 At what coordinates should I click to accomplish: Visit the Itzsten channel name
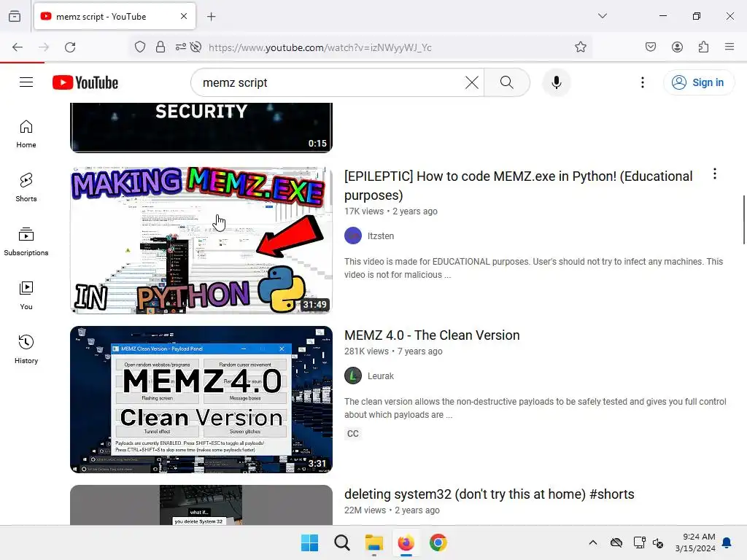(x=381, y=236)
